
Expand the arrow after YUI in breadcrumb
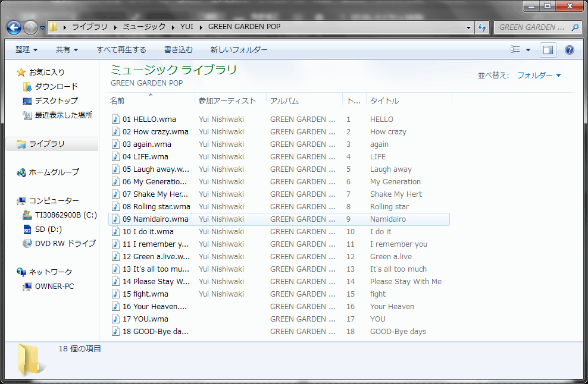201,27
